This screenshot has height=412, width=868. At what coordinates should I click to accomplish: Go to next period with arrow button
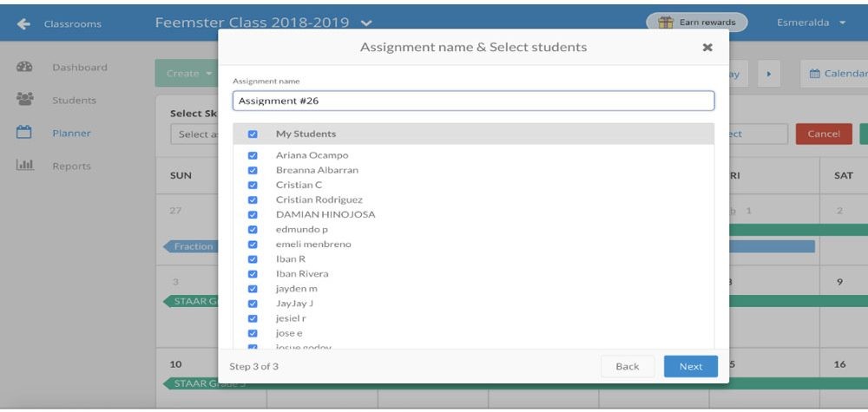click(769, 74)
